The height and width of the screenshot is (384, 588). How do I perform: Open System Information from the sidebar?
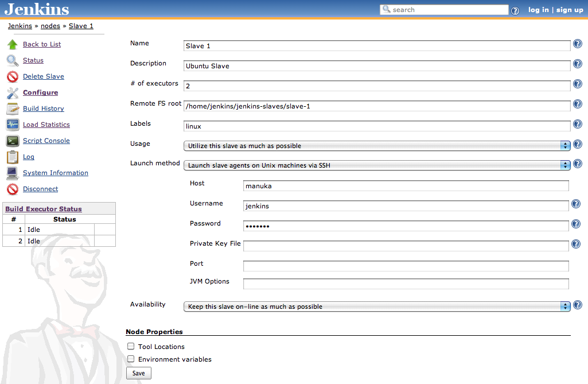click(x=56, y=173)
